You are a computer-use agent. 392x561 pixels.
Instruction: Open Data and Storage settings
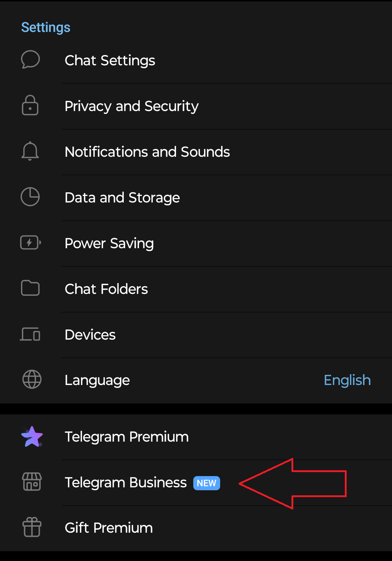(x=122, y=198)
